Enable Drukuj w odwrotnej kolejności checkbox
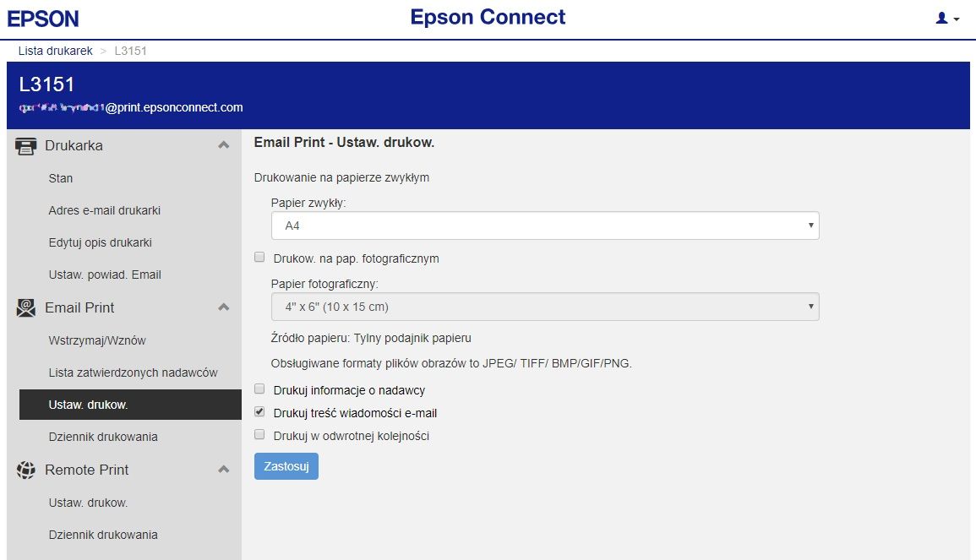 point(259,434)
